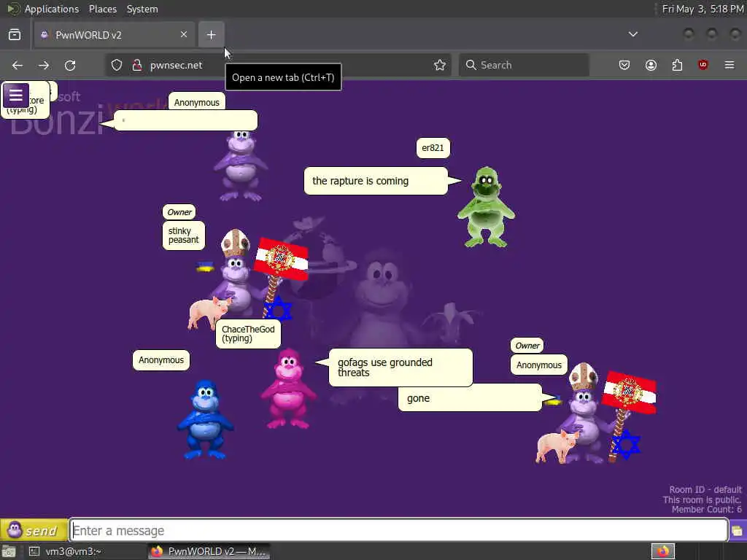Click the ChaceTheGod (typing) name tag
Image resolution: width=747 pixels, height=560 pixels.
click(x=248, y=334)
